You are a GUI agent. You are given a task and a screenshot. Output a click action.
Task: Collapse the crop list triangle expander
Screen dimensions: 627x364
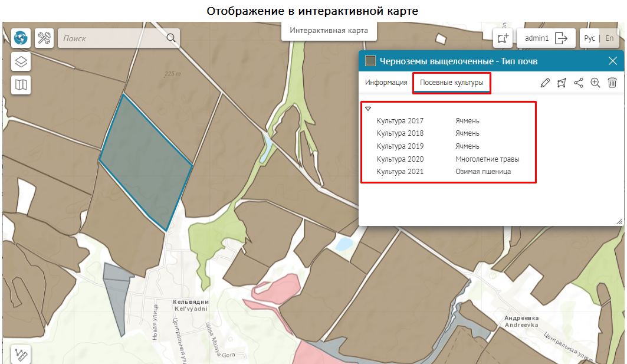click(x=368, y=109)
